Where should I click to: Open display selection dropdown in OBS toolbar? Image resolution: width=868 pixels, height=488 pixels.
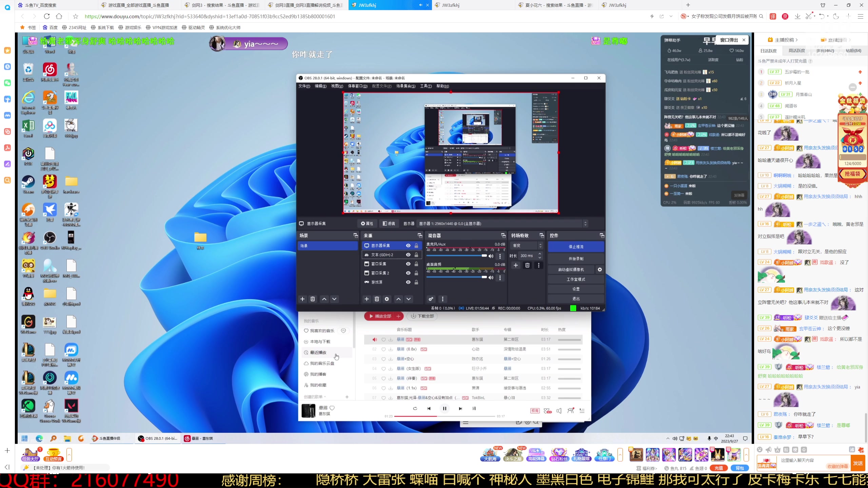click(502, 224)
